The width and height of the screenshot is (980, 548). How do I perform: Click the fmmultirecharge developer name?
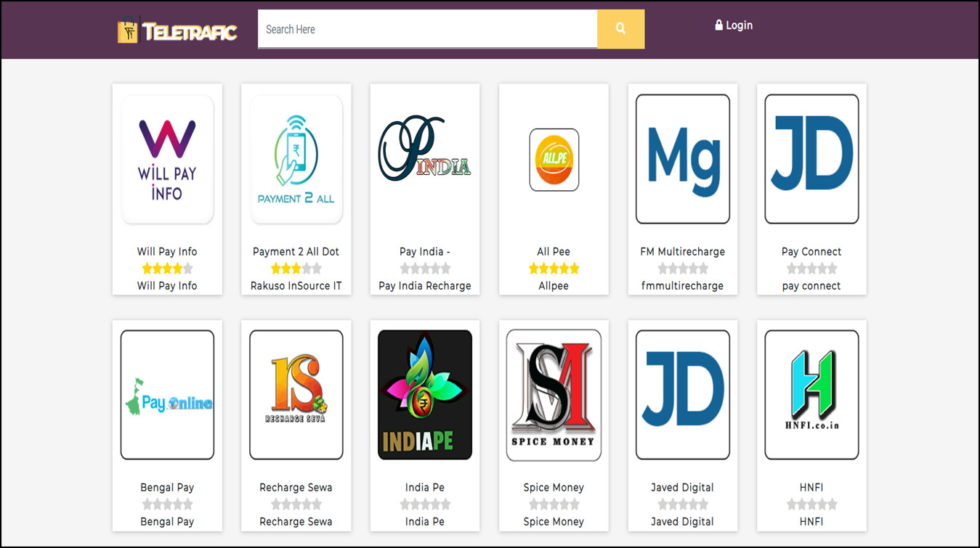(682, 286)
